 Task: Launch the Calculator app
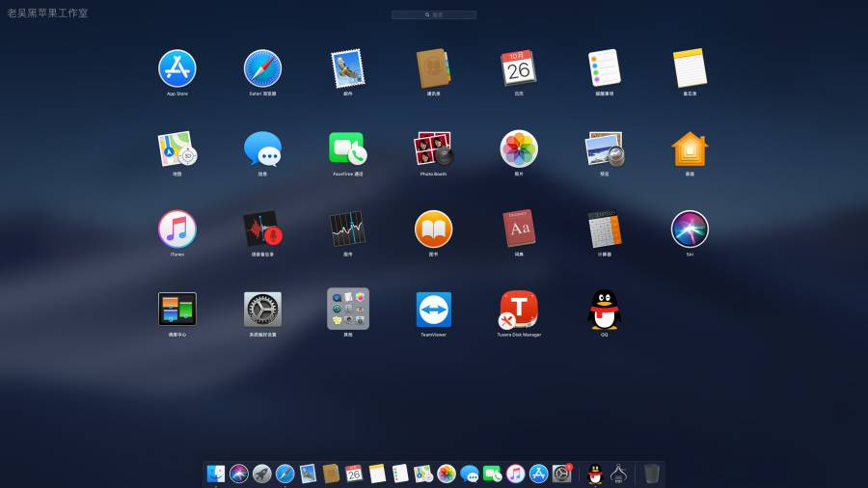pos(604,229)
